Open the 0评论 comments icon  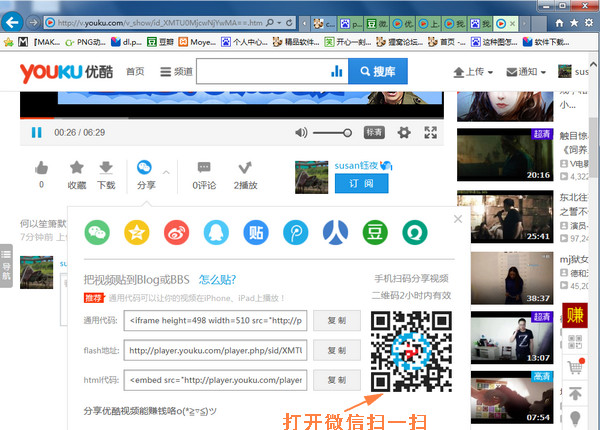pyautogui.click(x=204, y=168)
